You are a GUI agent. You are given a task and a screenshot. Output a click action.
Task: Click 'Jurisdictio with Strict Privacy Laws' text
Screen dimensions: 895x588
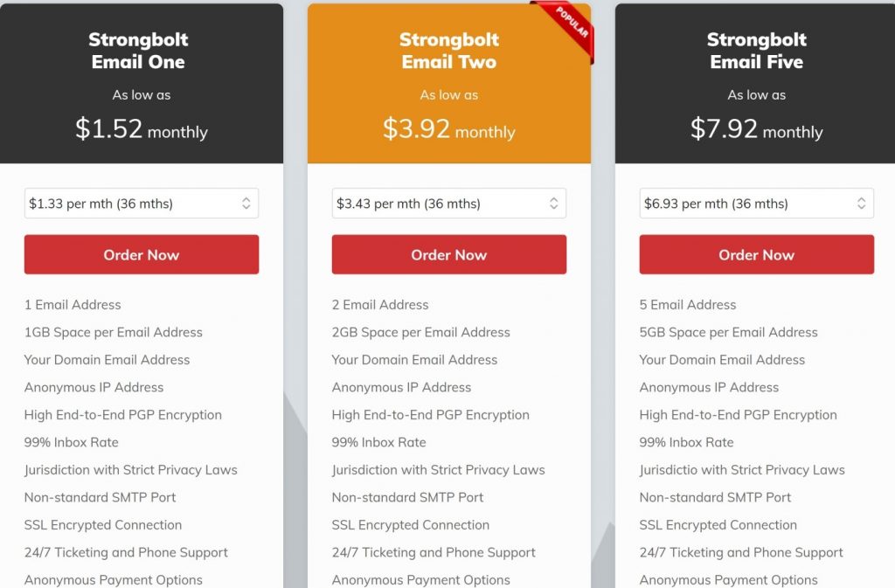pyautogui.click(x=742, y=470)
